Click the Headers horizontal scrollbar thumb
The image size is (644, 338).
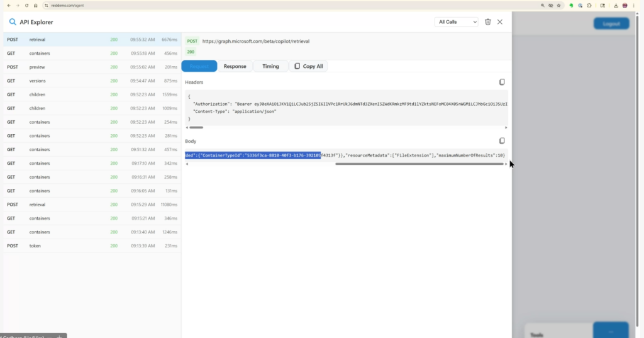(196, 128)
